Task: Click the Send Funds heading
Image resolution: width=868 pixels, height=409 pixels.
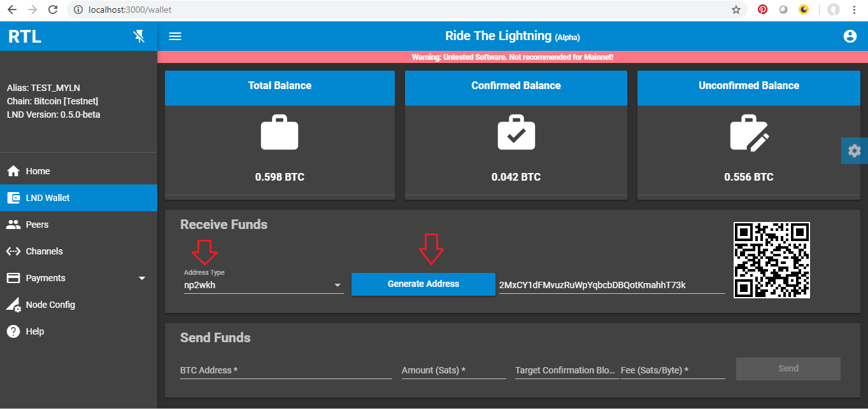Action: 215,338
